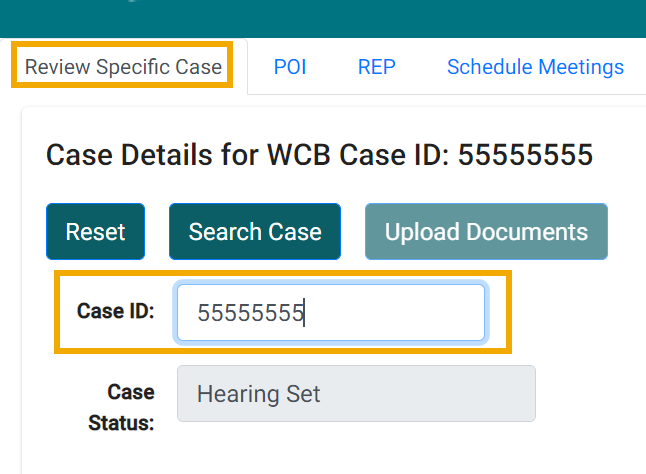646x474 pixels.
Task: Click the teal header bar at top
Action: [x=323, y=17]
